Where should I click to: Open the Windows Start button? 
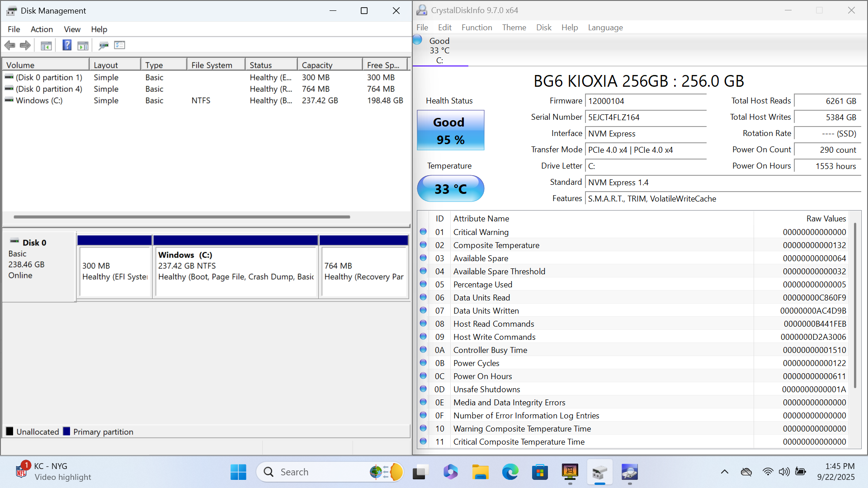pyautogui.click(x=238, y=472)
